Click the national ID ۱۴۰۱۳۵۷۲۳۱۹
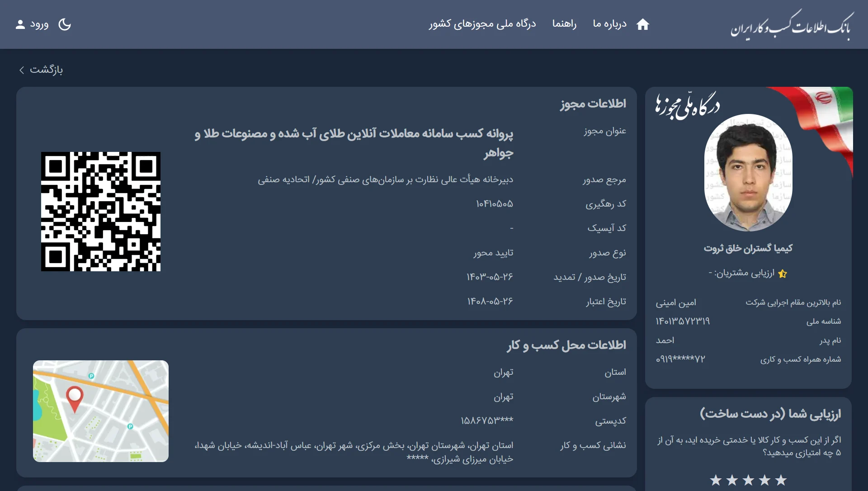The width and height of the screenshot is (868, 491). tap(683, 321)
